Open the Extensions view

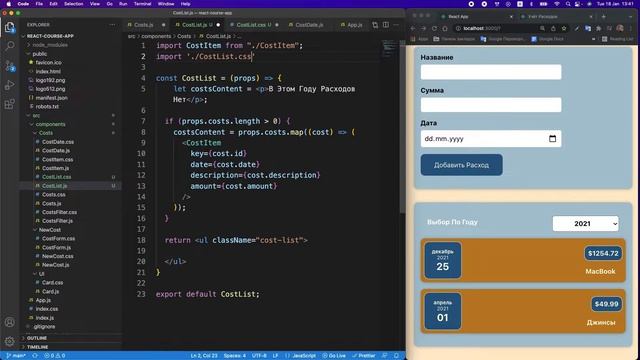(x=9, y=104)
